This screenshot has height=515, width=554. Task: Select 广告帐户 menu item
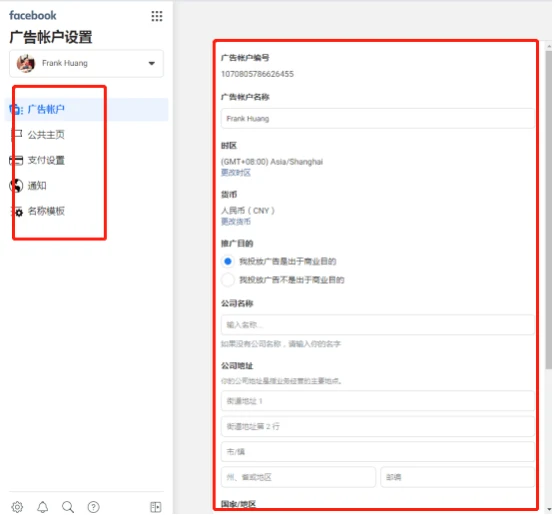point(86,109)
